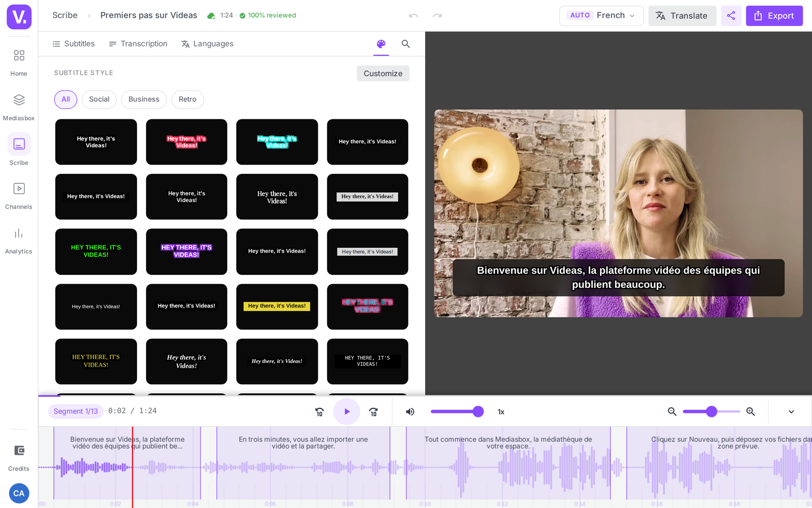
Task: Adjust the timeline zoom slider
Action: point(711,411)
